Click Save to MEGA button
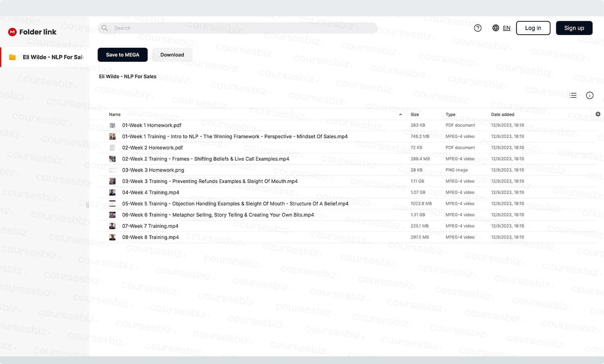Screen dimensions: 604x364 (122, 55)
